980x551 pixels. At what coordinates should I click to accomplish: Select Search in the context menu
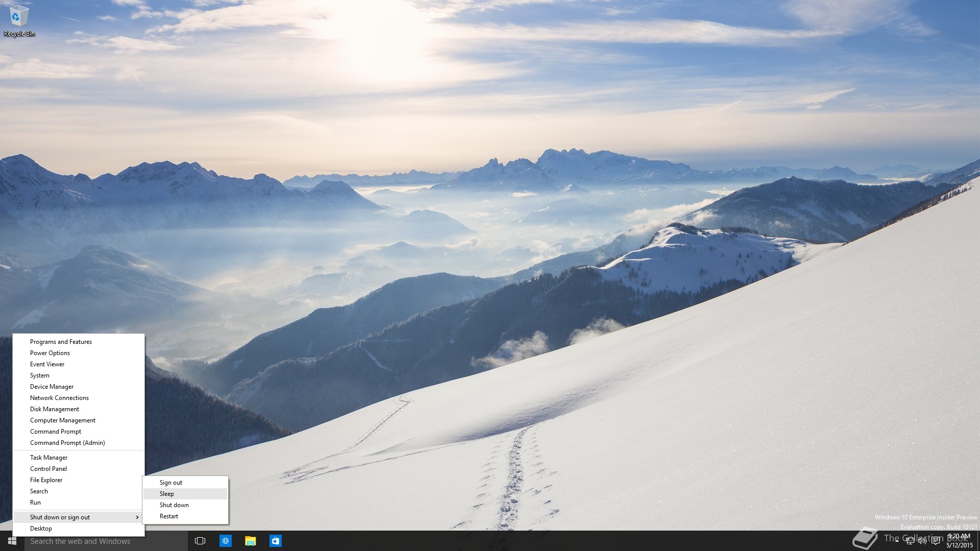click(79, 491)
